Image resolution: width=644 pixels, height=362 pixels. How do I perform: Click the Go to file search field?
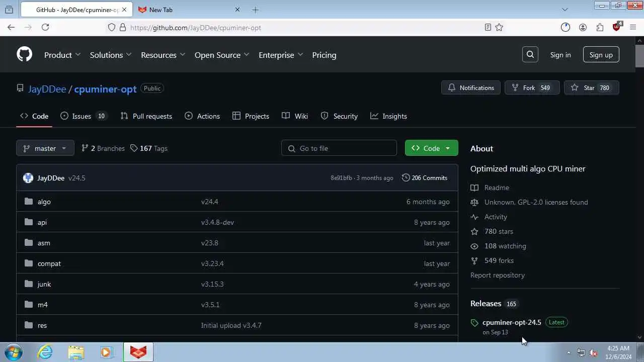point(339,148)
